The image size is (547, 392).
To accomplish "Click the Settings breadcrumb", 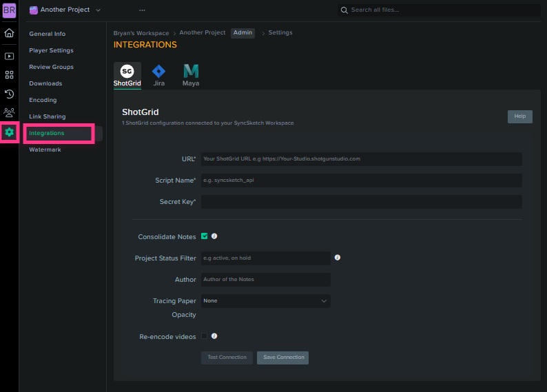I will [x=280, y=32].
